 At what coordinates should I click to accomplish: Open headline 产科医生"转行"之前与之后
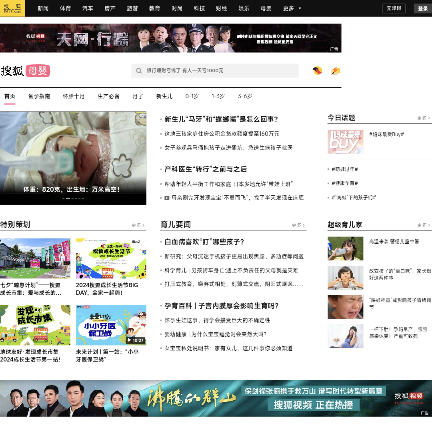click(x=206, y=169)
